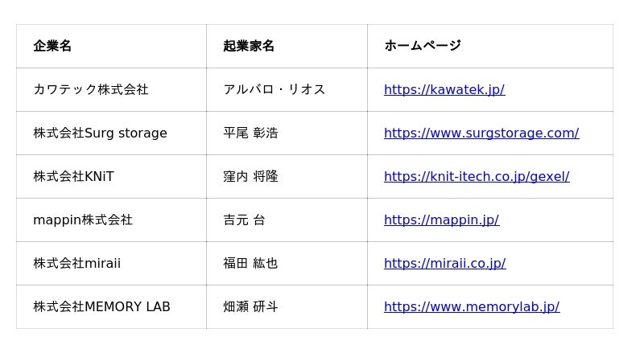Select the 株式会社Surg storage cell
The image size is (644, 353).
pyautogui.click(x=100, y=133)
